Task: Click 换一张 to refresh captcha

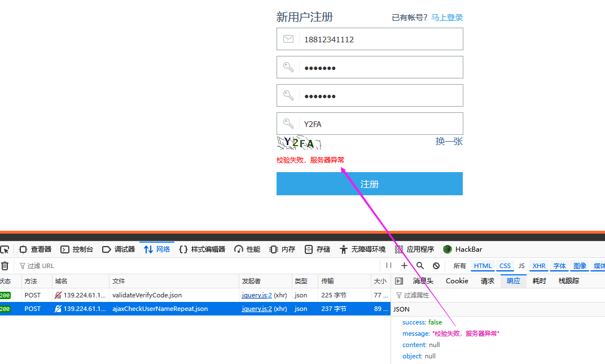Action: click(449, 141)
